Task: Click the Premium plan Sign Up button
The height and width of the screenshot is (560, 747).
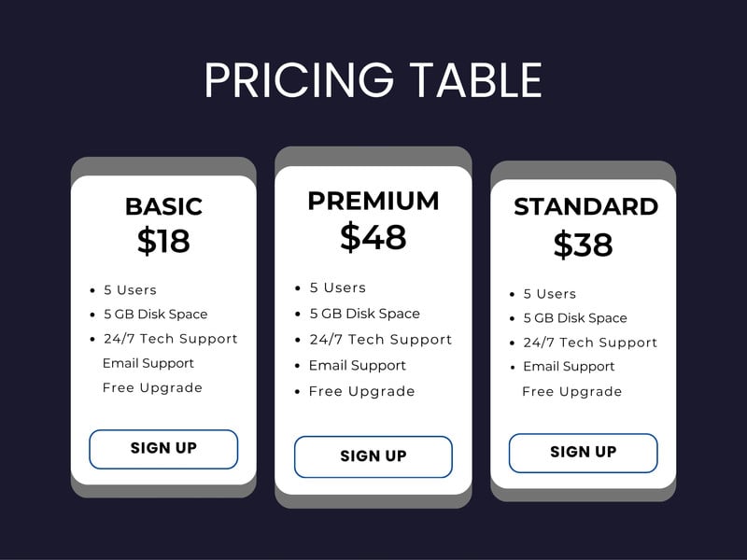Action: 373,456
